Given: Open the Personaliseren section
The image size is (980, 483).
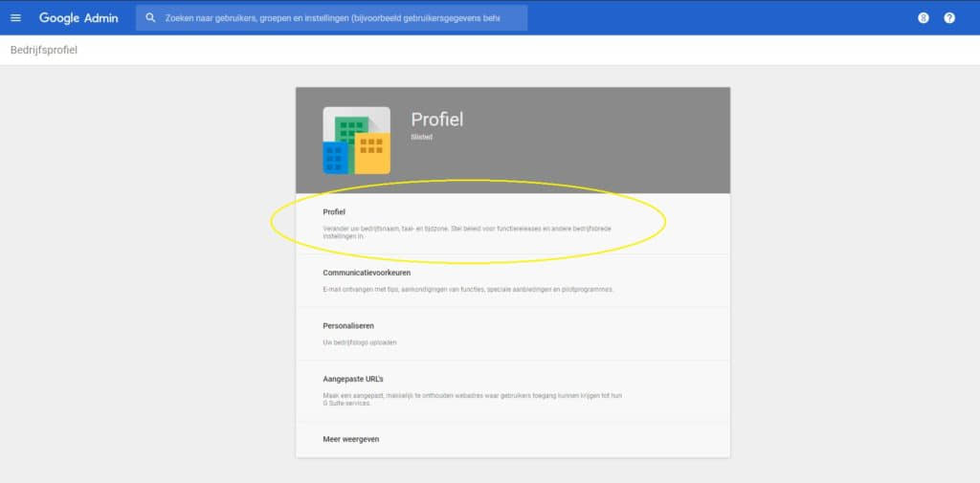Looking at the screenshot, I should (x=513, y=334).
